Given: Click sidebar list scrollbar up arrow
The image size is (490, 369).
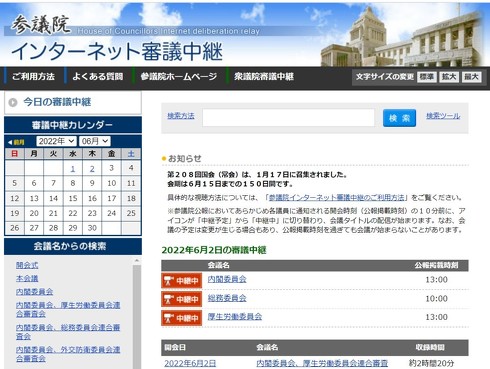Looking at the screenshot, I should [x=137, y=261].
